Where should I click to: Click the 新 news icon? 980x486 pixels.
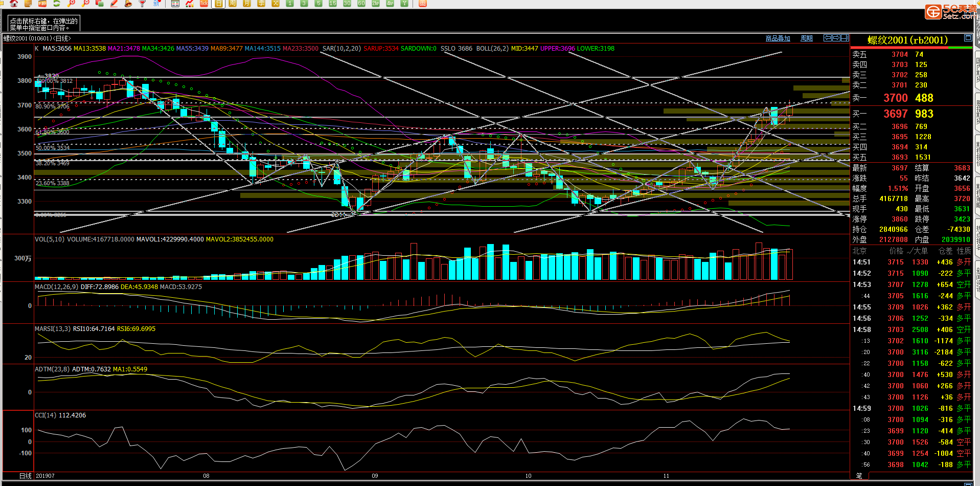coord(157,3)
